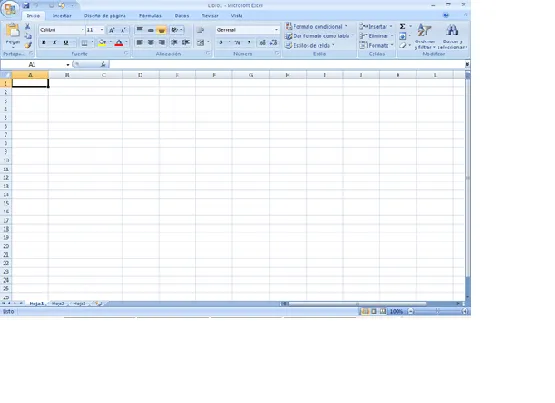Open the fill color dropdown arrow

pos(110,43)
